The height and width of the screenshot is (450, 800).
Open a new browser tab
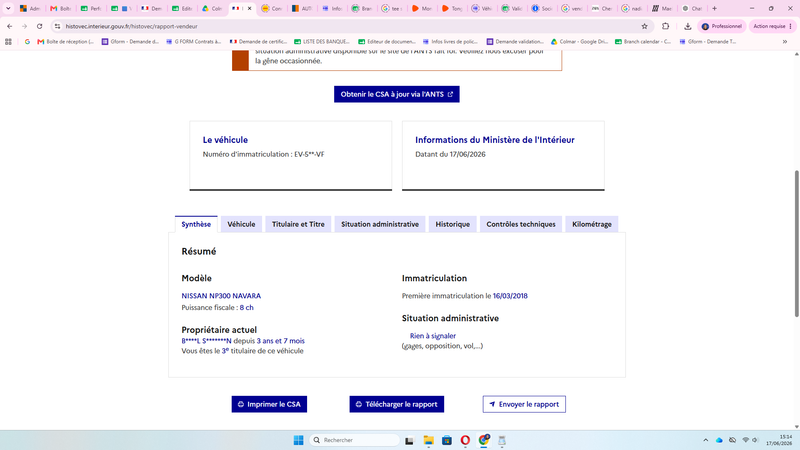(714, 8)
